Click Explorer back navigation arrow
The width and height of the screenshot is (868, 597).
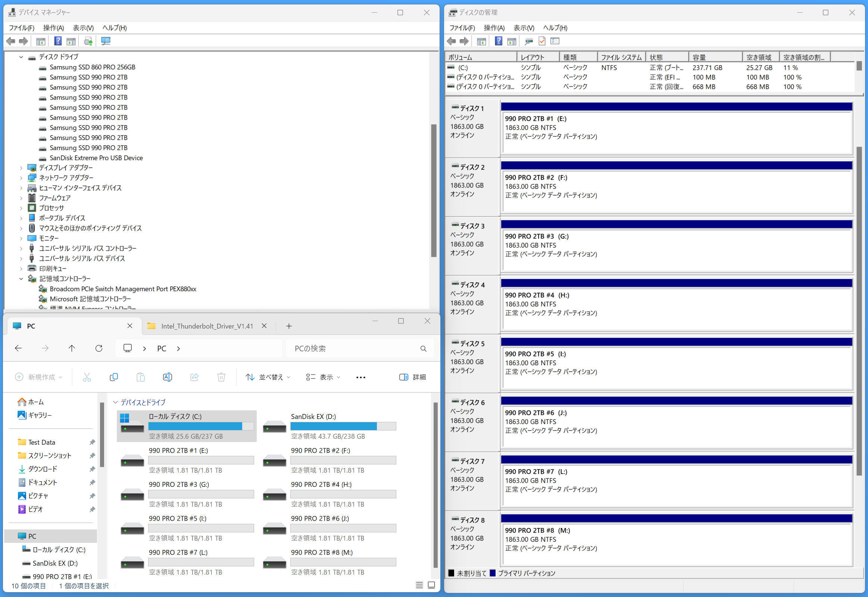tap(18, 348)
